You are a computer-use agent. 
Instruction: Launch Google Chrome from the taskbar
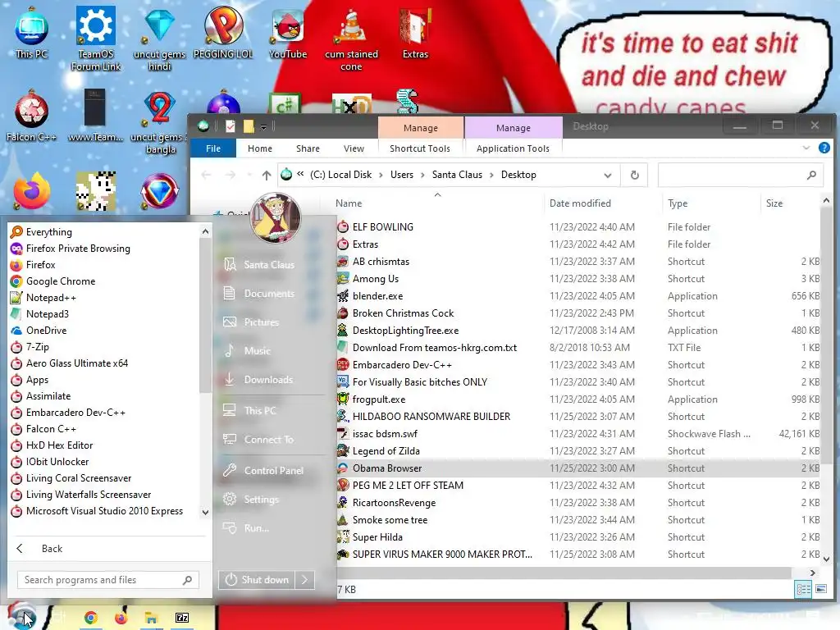[90, 618]
